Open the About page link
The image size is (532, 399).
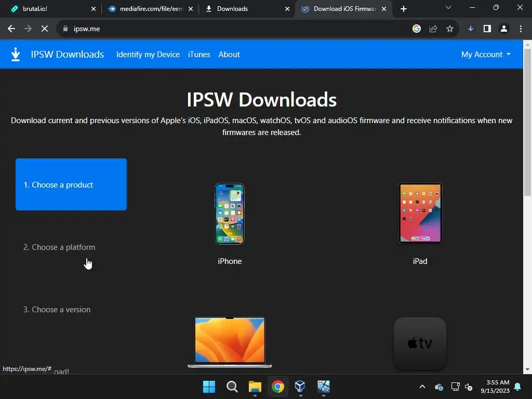coord(229,54)
